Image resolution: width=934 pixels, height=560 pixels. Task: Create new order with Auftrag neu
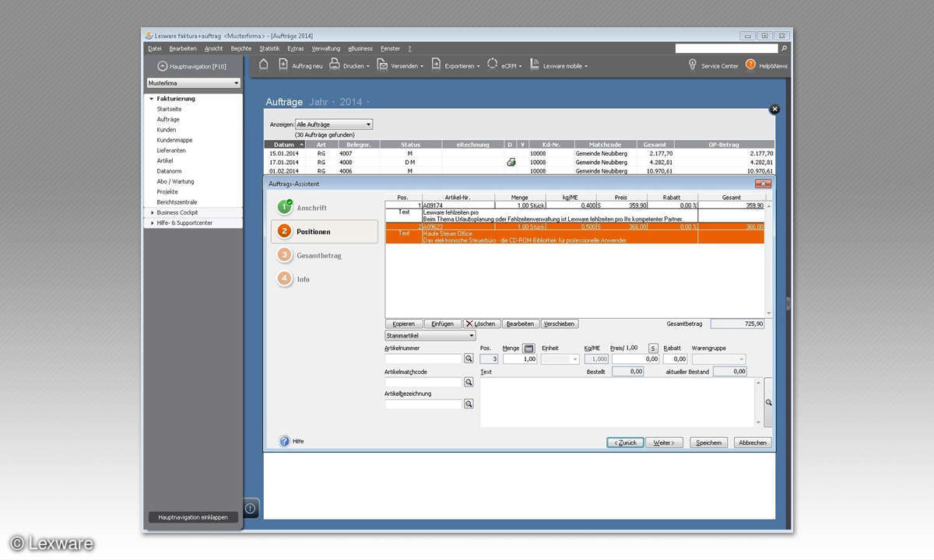(x=300, y=65)
